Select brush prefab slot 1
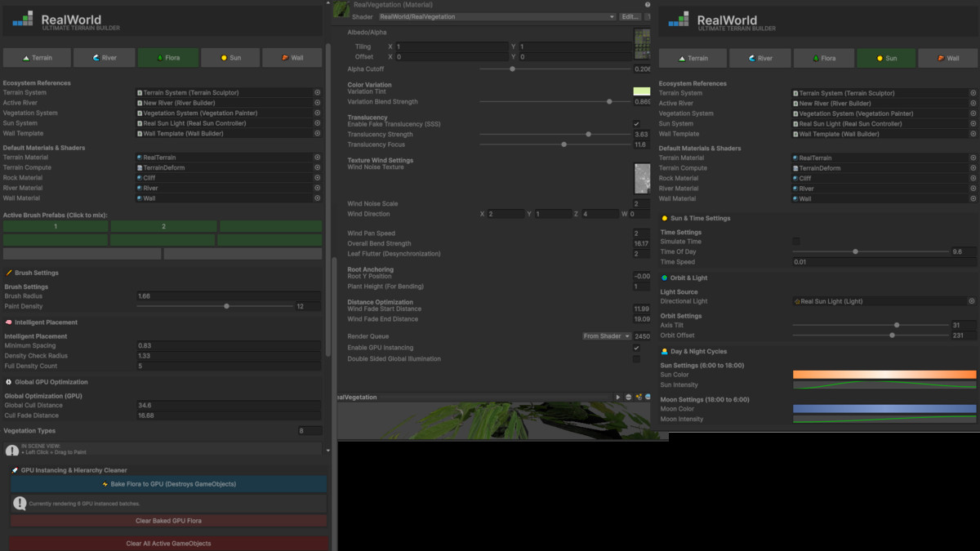The height and width of the screenshot is (551, 980). pos(56,226)
